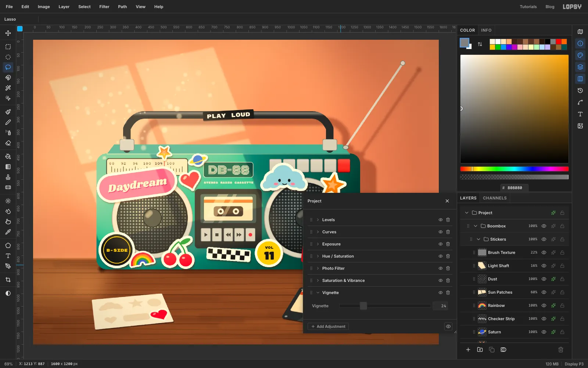Image resolution: width=588 pixels, height=368 pixels.
Task: Open the Blog link
Action: pyautogui.click(x=550, y=7)
